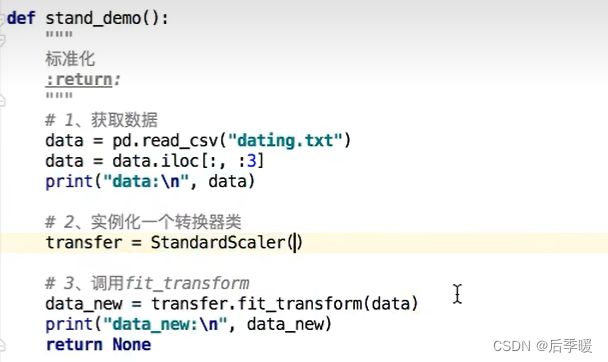The image size is (608, 362).
Task: Click the transfer.fit_transform(data) call
Action: 285,303
